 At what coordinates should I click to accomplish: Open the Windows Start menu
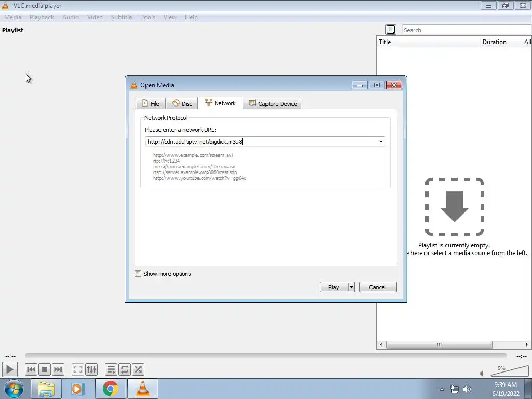(14, 389)
